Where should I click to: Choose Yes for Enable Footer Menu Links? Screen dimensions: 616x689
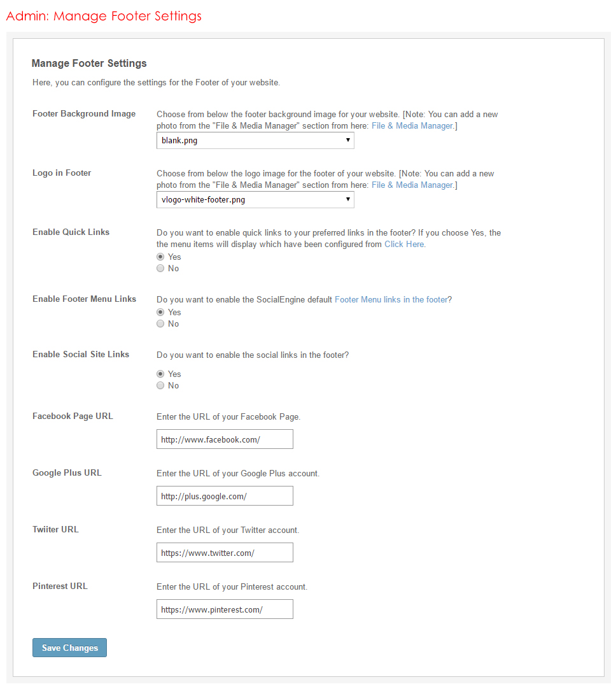pyautogui.click(x=160, y=313)
